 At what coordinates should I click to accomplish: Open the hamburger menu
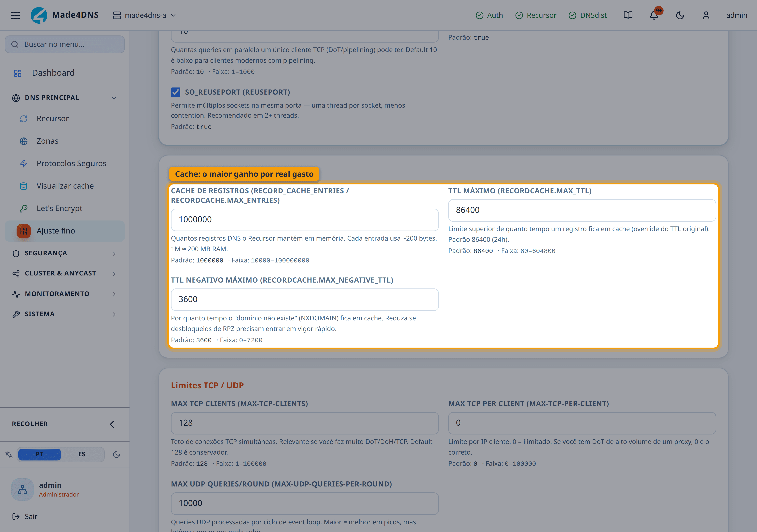coord(15,15)
